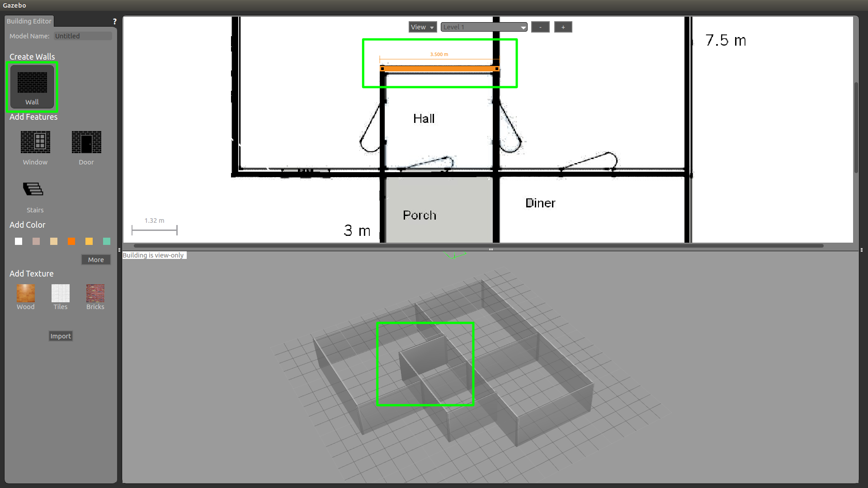
Task: Open the Building Editor menu
Action: (x=29, y=21)
